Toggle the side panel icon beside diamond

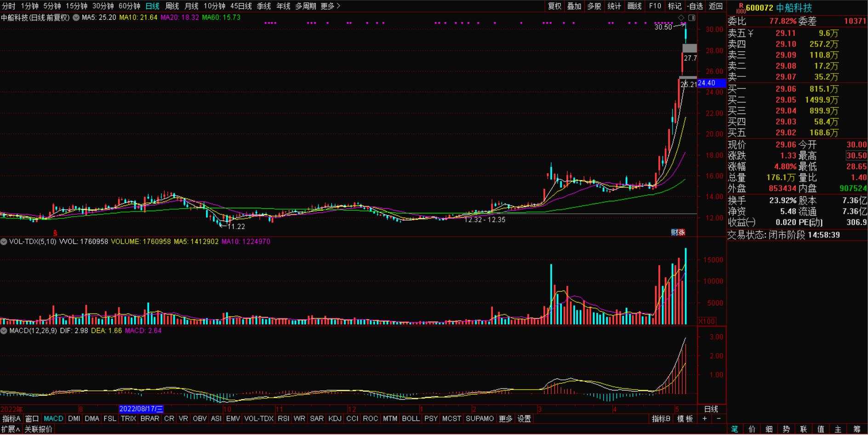(691, 17)
